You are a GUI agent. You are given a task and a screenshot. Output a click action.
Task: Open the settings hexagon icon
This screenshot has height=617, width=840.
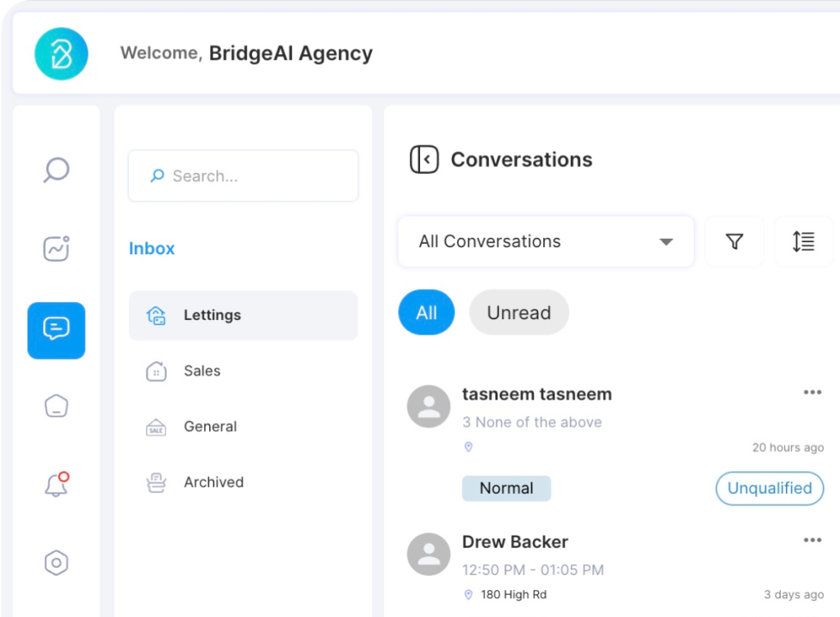[56, 563]
